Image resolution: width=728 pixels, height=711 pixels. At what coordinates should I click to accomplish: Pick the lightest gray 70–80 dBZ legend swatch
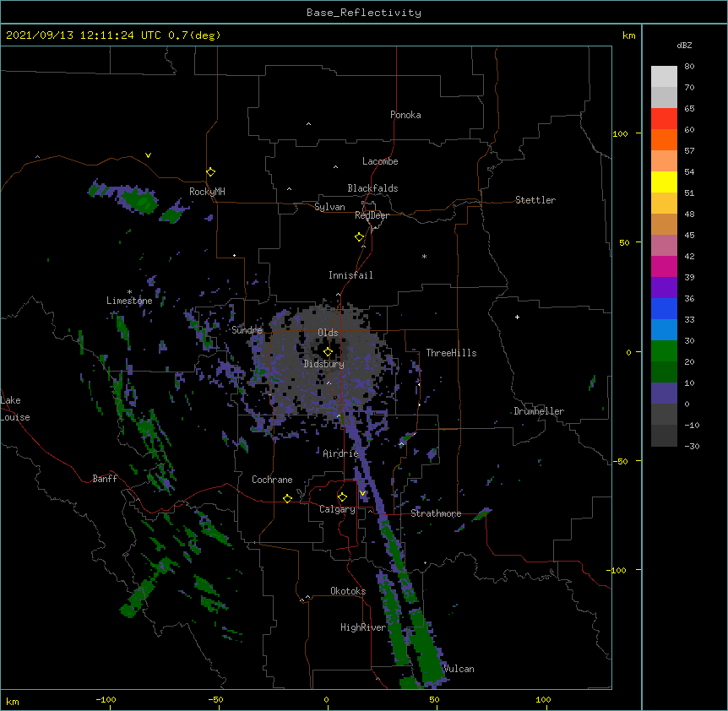tap(664, 77)
